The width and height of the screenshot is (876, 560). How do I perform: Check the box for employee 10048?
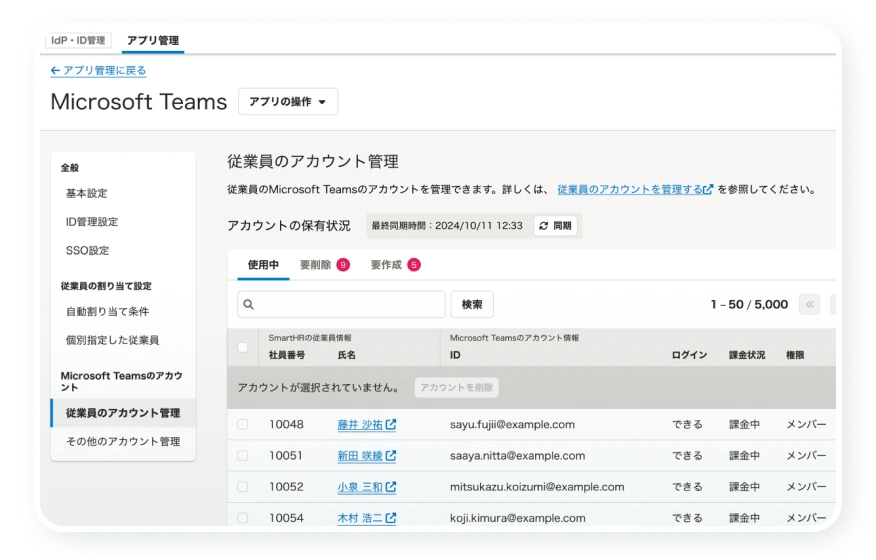click(243, 425)
